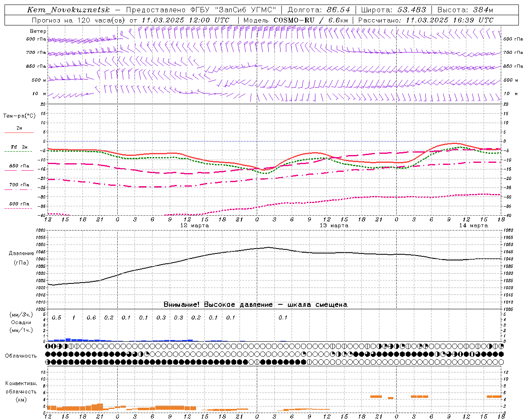Click '500 гПа' in the temperature legend

(19, 204)
